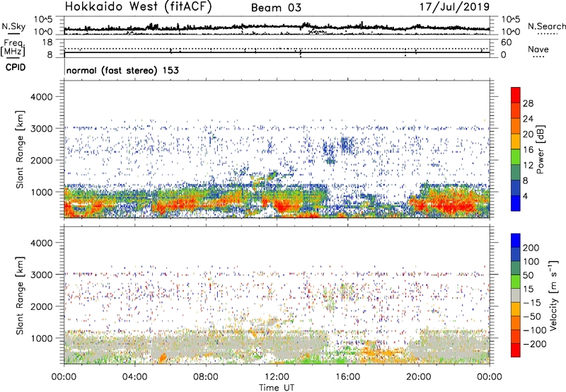Click the gray segment of velocity colorbar
The image size is (566, 392).
coord(516,295)
